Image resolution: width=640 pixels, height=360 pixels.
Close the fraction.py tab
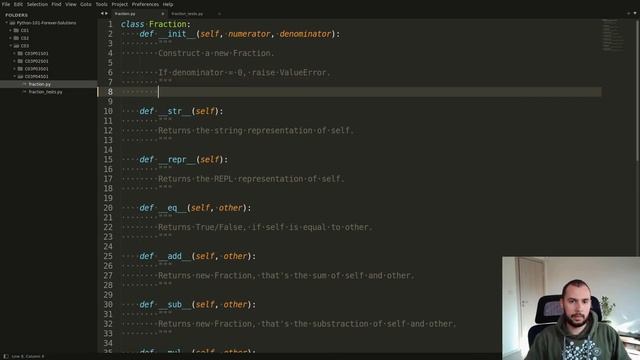[x=162, y=14]
